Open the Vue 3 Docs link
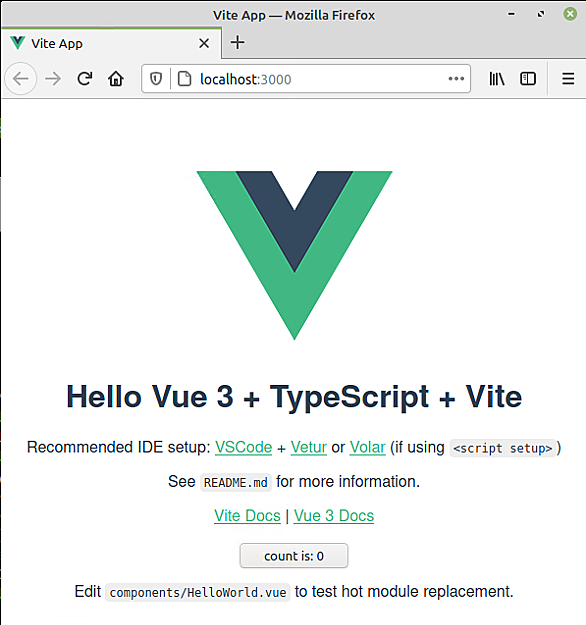The image size is (586, 625). (334, 516)
